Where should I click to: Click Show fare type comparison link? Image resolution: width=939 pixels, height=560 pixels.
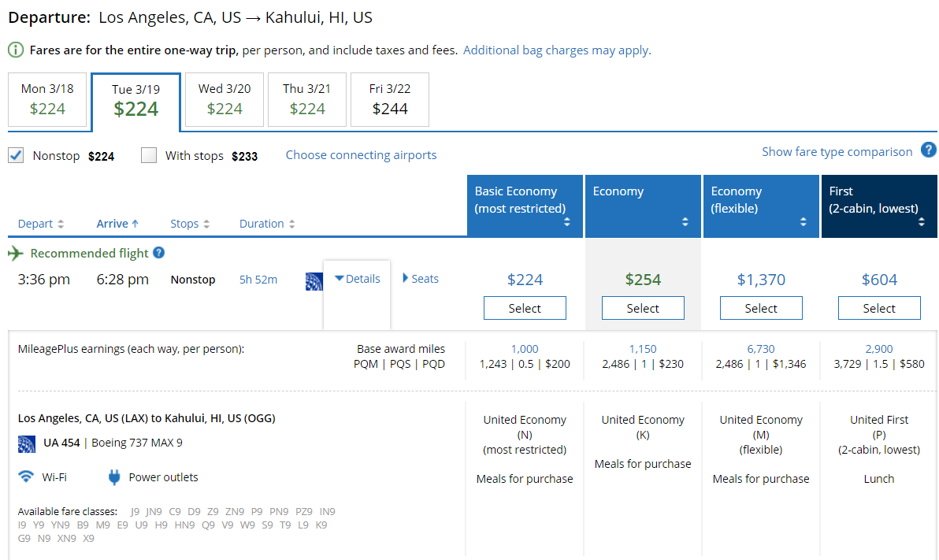(x=837, y=151)
